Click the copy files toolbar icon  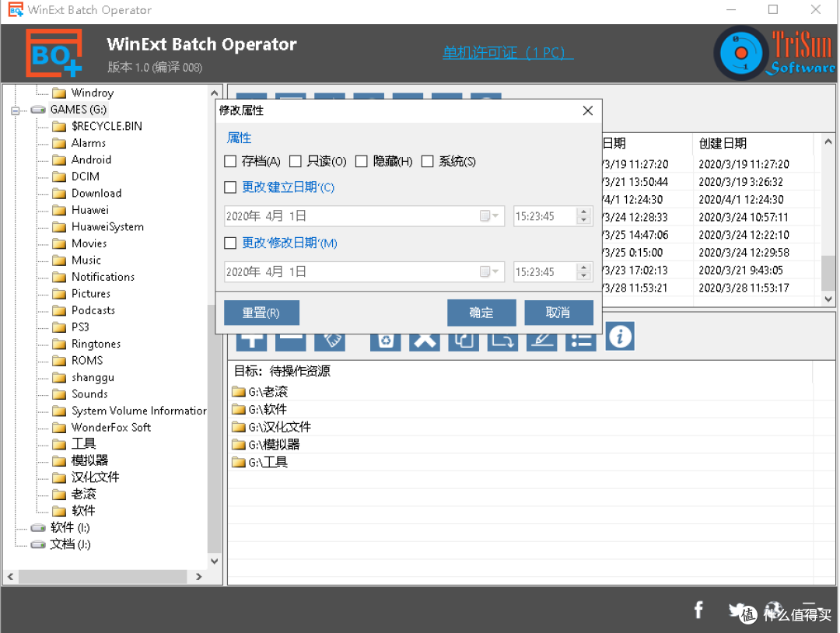pos(464,339)
